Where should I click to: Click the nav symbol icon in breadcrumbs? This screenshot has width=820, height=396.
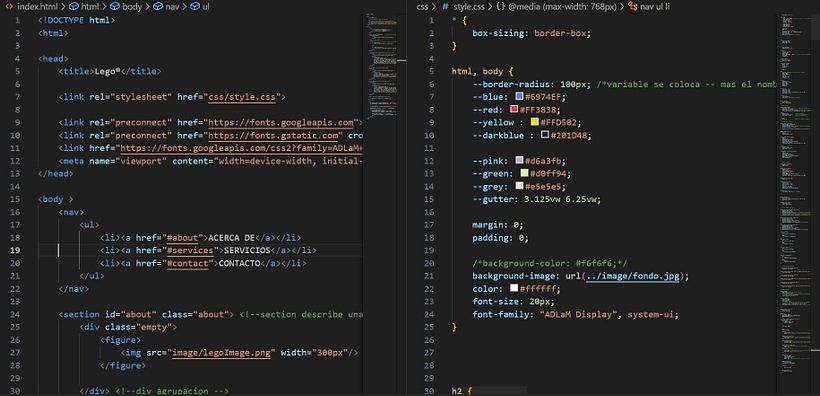[157, 7]
